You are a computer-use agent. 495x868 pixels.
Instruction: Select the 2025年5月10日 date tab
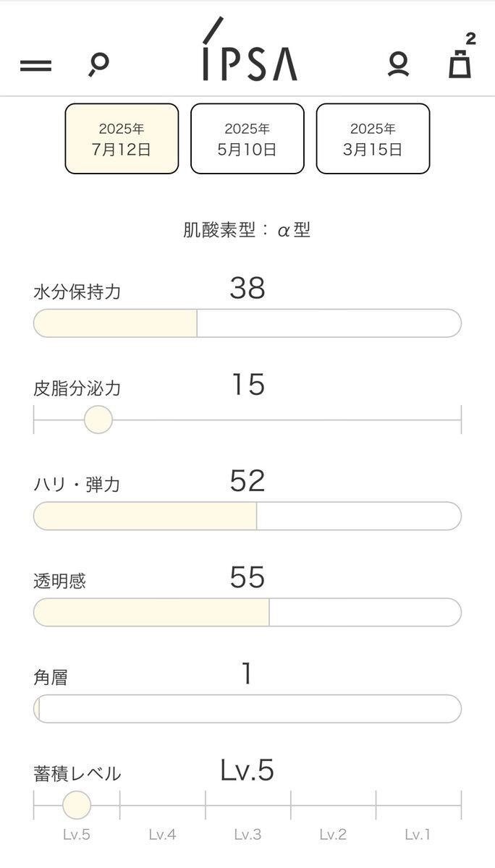click(x=247, y=139)
